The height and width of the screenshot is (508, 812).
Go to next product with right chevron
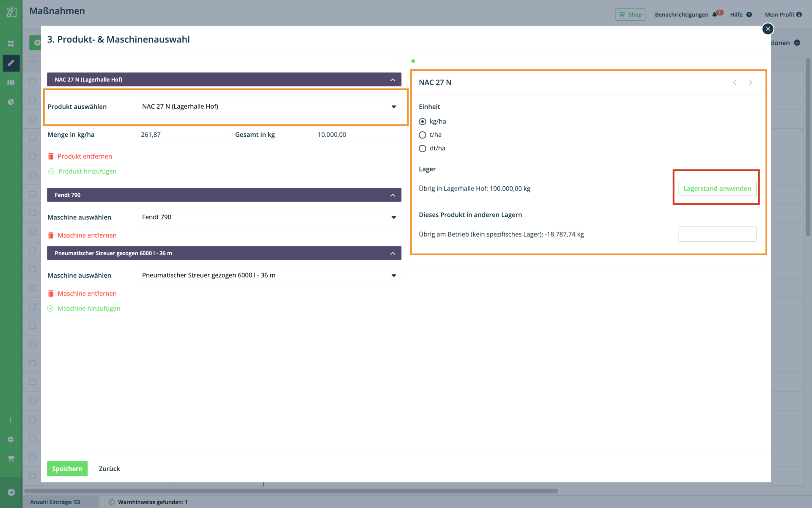751,83
